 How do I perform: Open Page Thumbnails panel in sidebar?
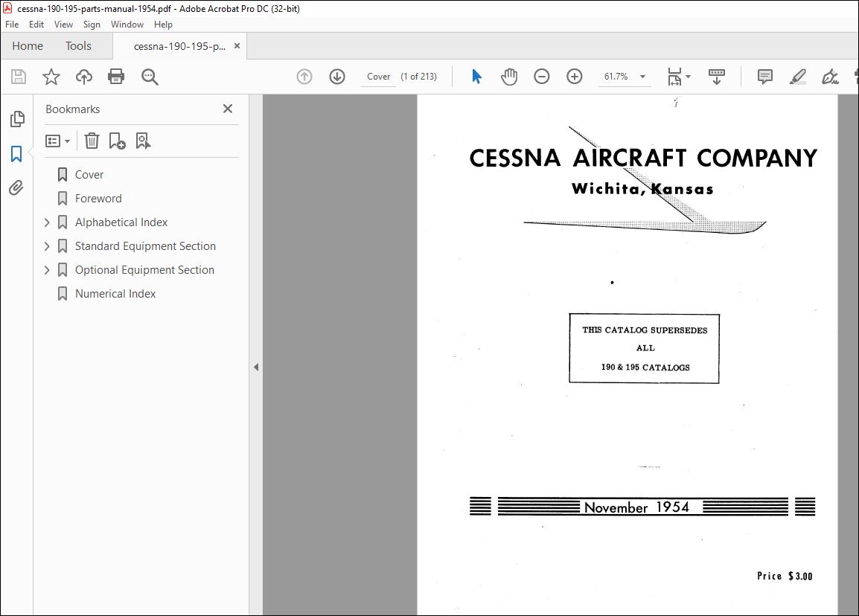click(17, 119)
